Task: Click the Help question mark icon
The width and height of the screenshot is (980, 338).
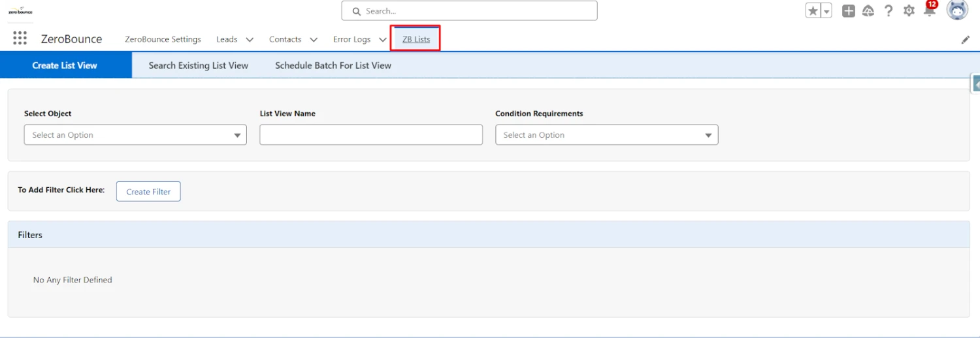Action: [x=889, y=11]
